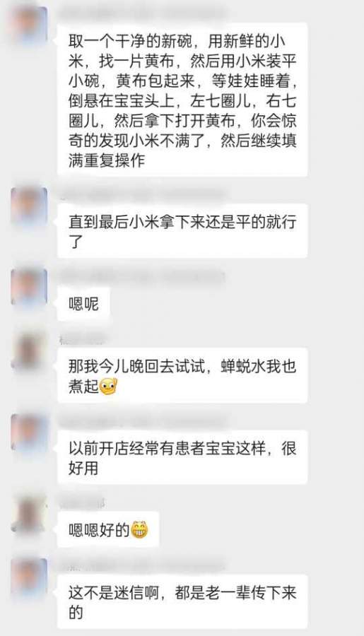Image resolution: width=364 pixels, height=636 pixels.
Task: Tap avatar beside the 直到最后小米 message
Action: point(29,206)
